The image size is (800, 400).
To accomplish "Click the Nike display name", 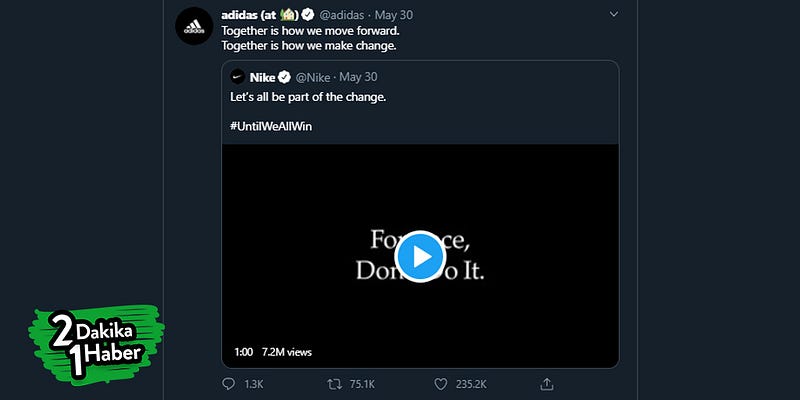I will 262,78.
